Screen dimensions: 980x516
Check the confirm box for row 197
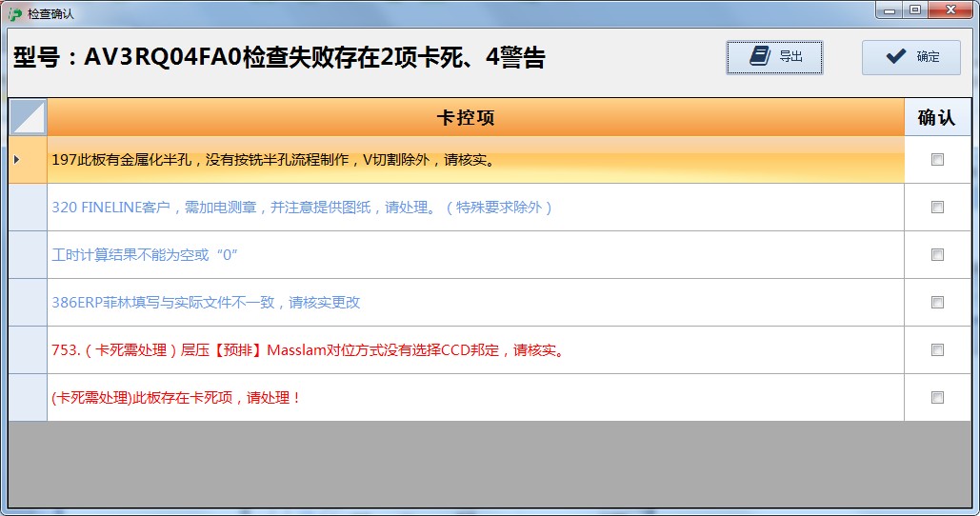point(937,159)
